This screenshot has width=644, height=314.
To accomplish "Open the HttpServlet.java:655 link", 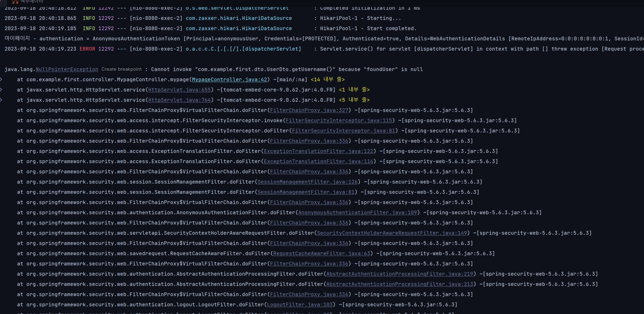I will coord(179,90).
